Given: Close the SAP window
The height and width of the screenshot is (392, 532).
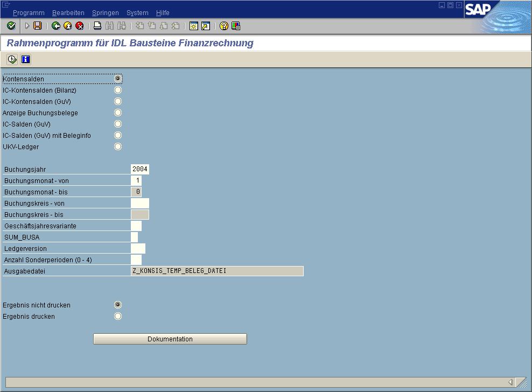Looking at the screenshot, I should tap(459, 5).
